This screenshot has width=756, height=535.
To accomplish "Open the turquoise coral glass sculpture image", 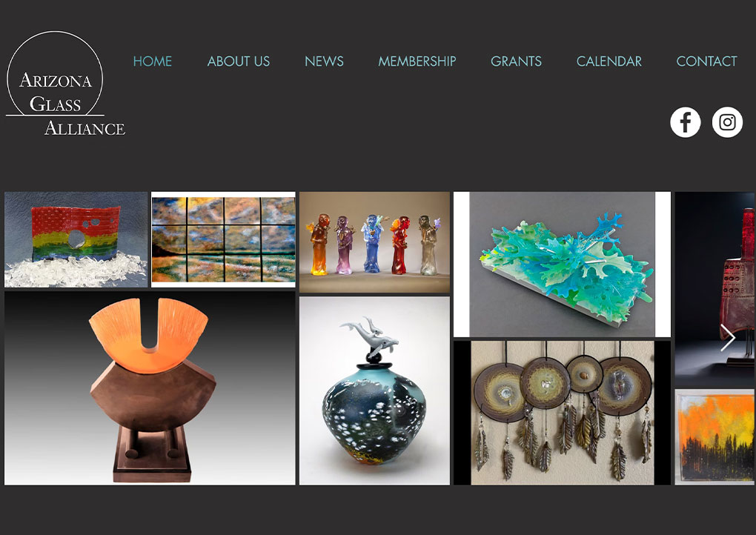I will point(562,265).
